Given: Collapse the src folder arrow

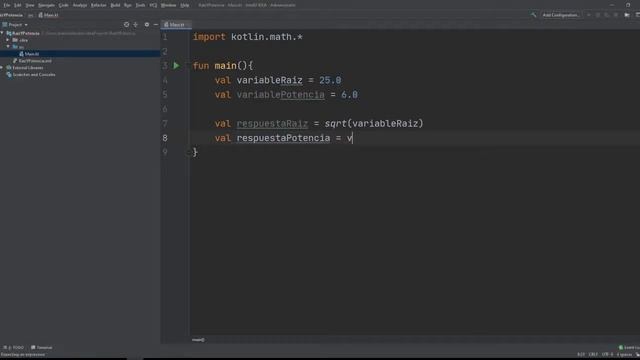Looking at the screenshot, I should coord(8,47).
